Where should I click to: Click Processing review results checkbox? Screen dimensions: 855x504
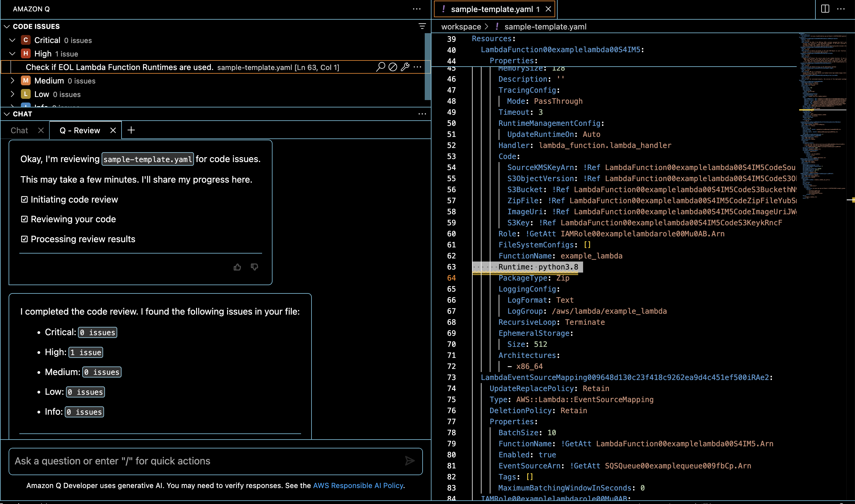[24, 239]
